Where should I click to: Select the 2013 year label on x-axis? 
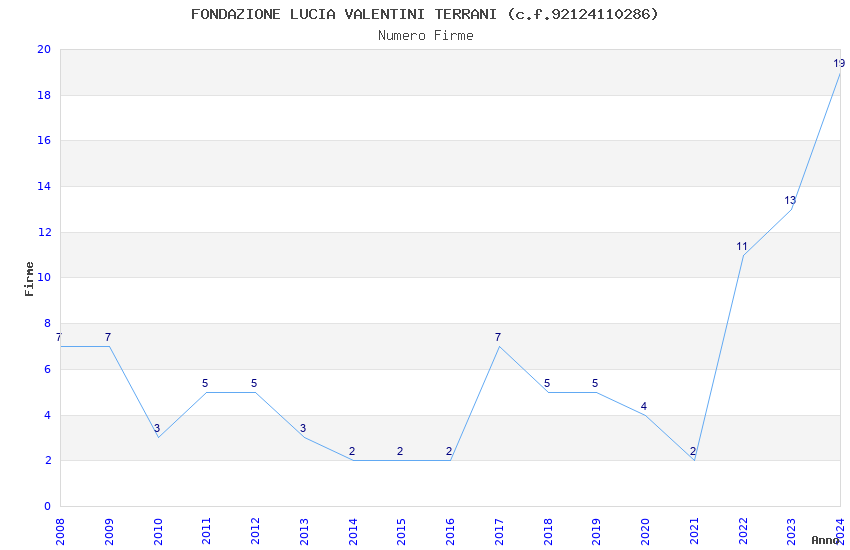[x=304, y=531]
